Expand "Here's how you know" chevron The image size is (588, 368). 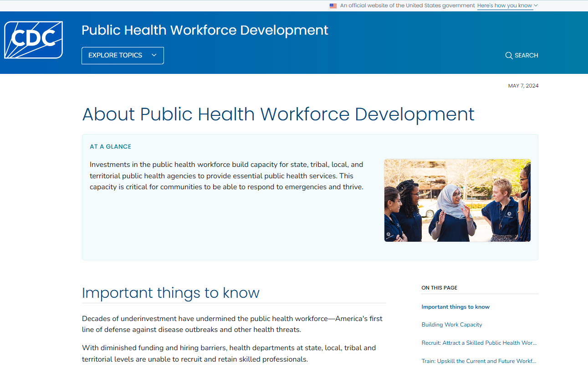pyautogui.click(x=536, y=5)
